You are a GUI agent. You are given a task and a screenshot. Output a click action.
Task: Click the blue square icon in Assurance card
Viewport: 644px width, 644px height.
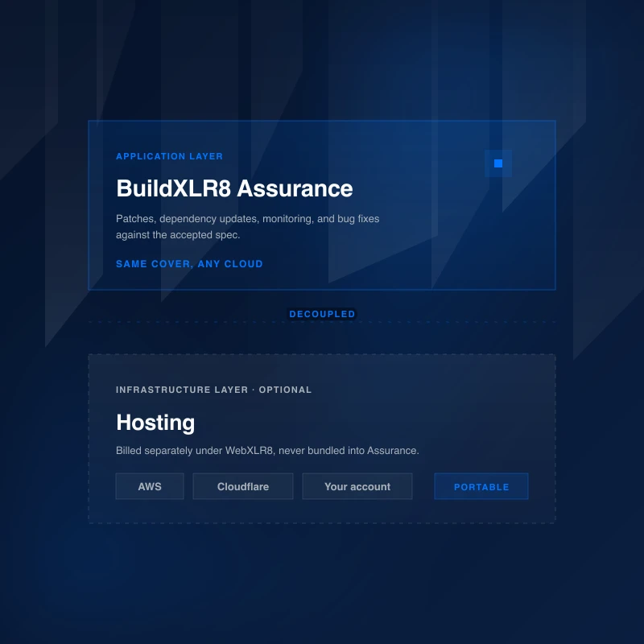497,163
